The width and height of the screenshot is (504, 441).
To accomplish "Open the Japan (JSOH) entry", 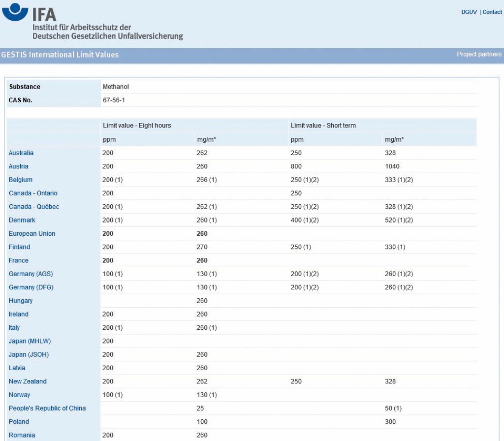I will (29, 354).
